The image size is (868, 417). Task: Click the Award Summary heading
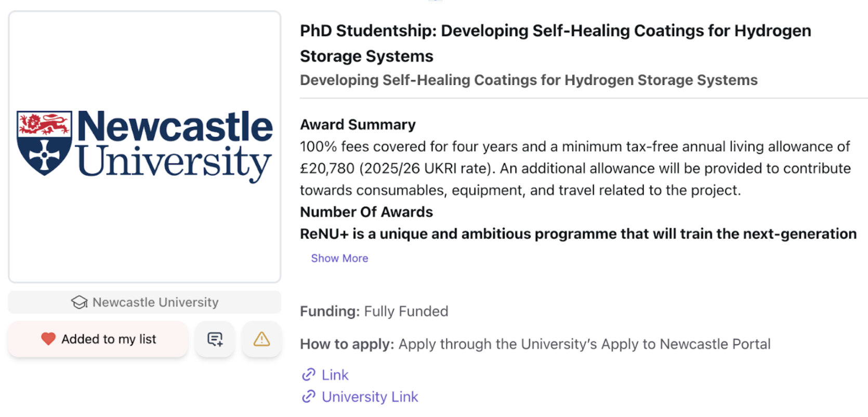(358, 125)
